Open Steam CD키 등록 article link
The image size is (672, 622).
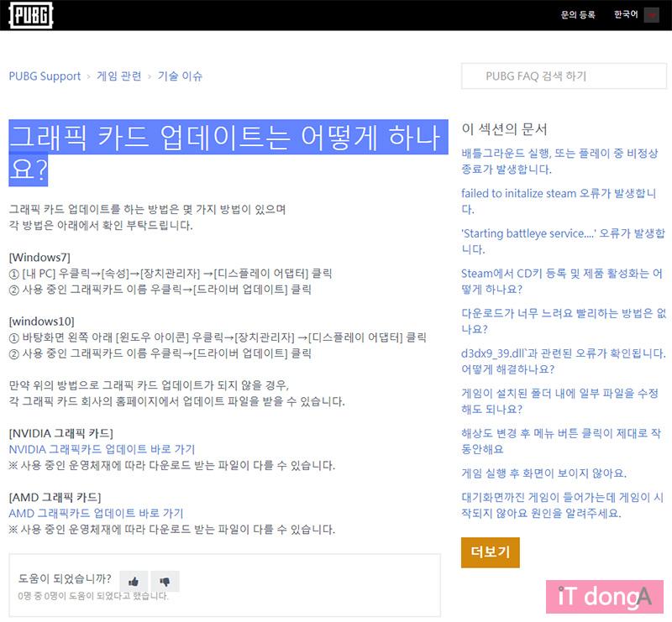pos(561,281)
